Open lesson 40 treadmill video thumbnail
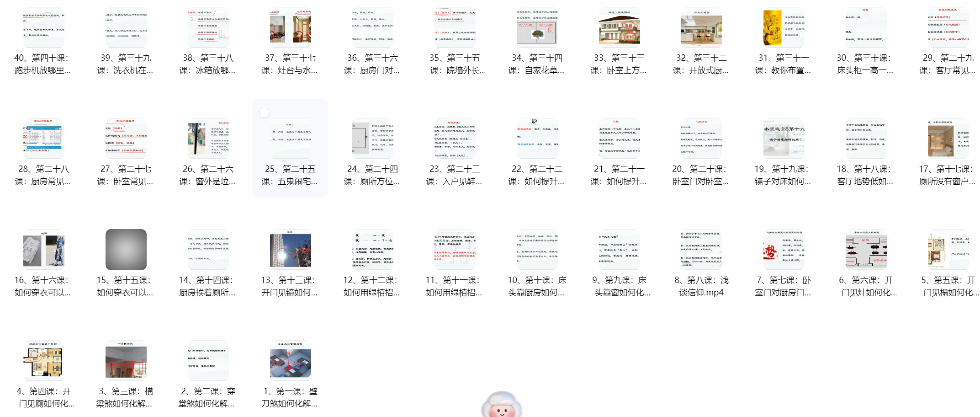The height and width of the screenshot is (417, 980). point(43,27)
